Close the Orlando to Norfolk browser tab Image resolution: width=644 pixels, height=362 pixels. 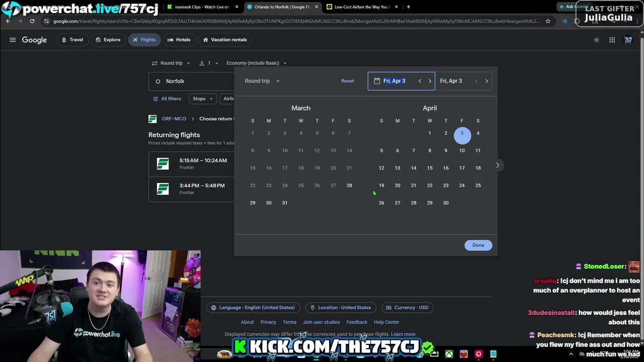(317, 7)
